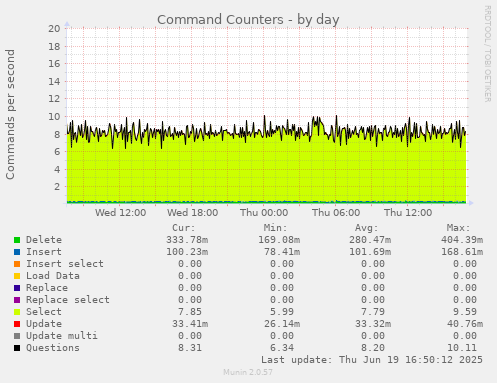Click the Update legend label

coord(44,324)
